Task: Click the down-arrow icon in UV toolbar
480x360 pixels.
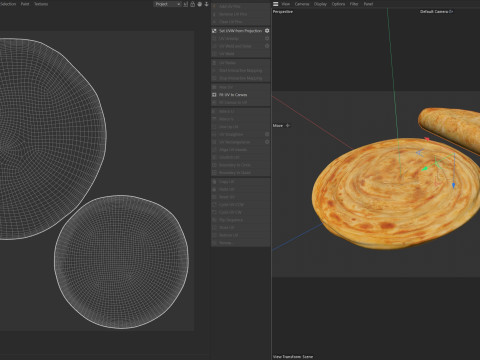Action: pos(207,4)
